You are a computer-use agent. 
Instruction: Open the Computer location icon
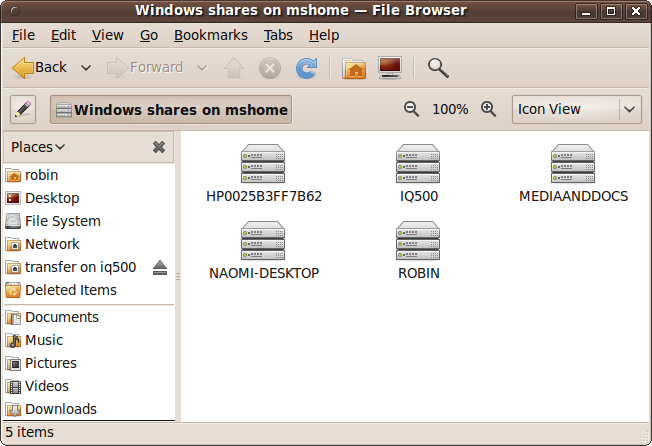[x=390, y=67]
